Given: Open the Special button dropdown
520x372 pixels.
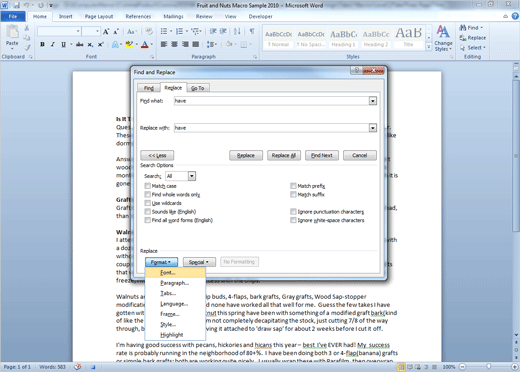Looking at the screenshot, I should pos(199,262).
